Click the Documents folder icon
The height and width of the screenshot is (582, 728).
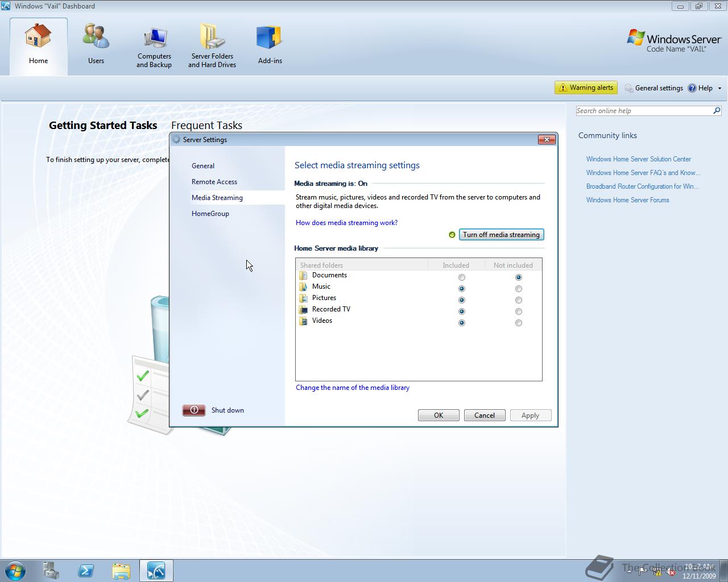pyautogui.click(x=303, y=276)
